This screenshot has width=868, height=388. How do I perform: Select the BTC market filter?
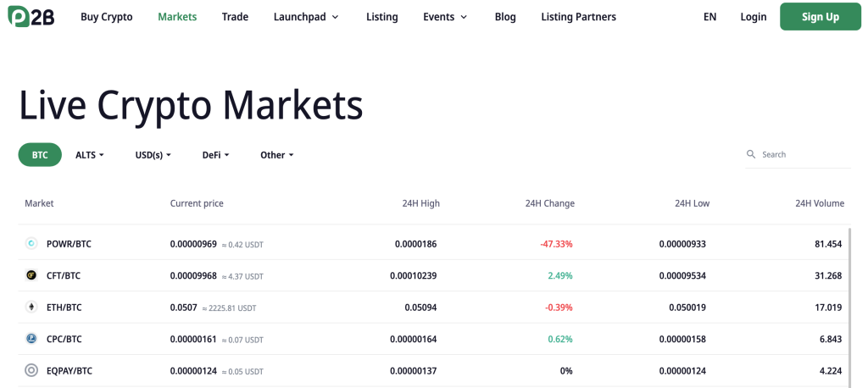pyautogui.click(x=40, y=155)
